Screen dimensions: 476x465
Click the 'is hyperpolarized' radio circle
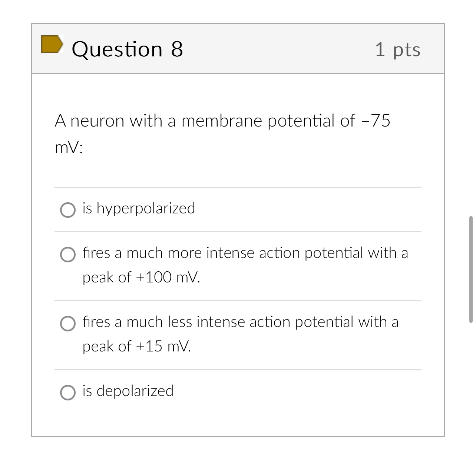coord(68,210)
